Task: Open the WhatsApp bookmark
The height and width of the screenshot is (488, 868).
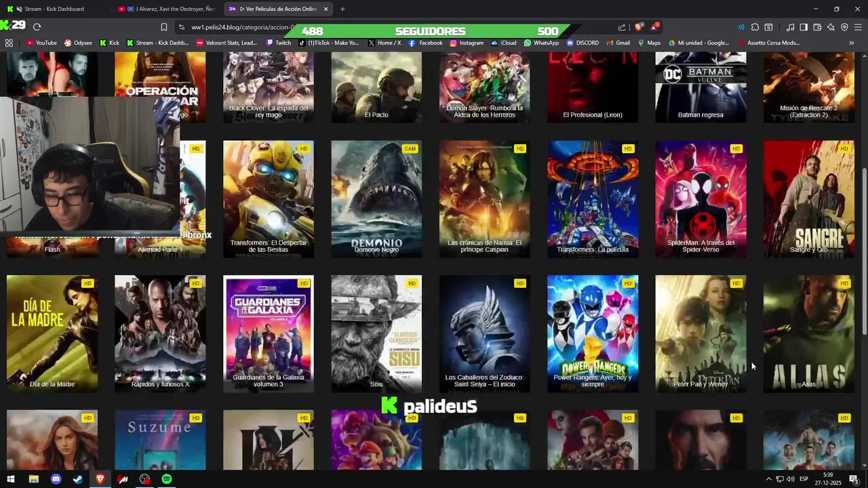Action: click(x=541, y=43)
